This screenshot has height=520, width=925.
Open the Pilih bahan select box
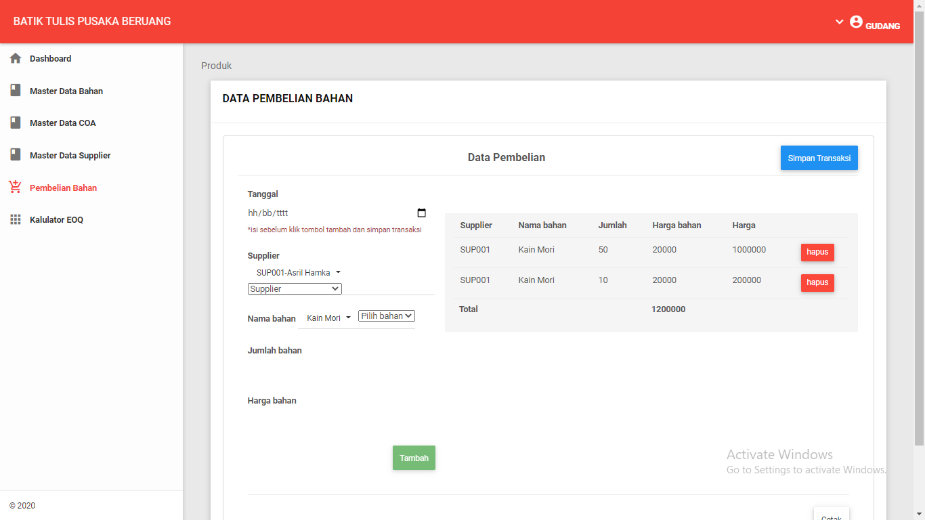click(386, 316)
